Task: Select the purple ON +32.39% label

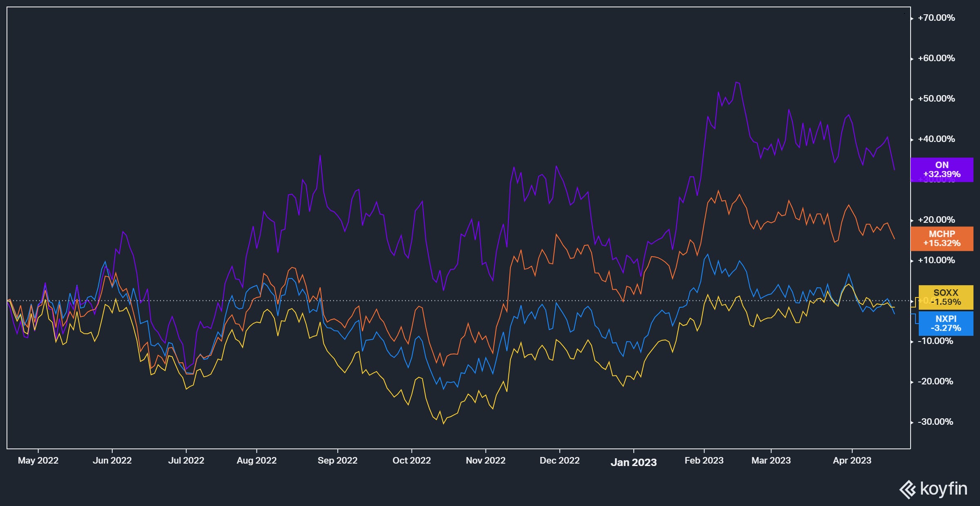Action: (942, 169)
